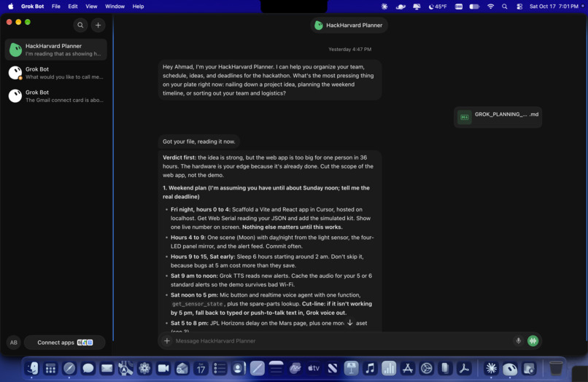Click the date and time clock
Viewport: 588px width, 382px height.
554,7
